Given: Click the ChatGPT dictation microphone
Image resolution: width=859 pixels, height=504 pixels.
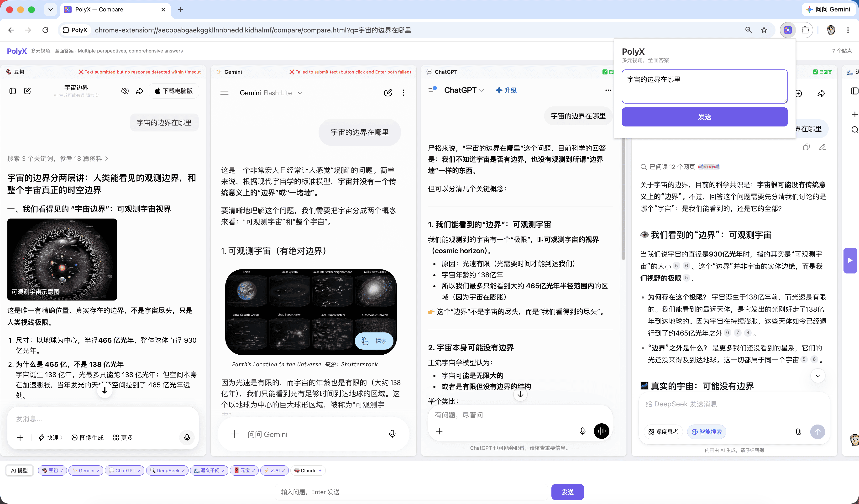Looking at the screenshot, I should pos(582,431).
